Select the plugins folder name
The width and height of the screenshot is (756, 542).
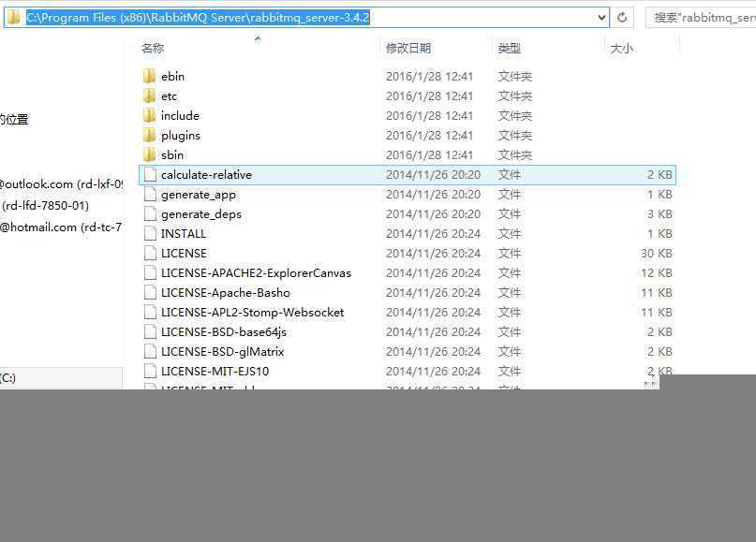coord(180,136)
